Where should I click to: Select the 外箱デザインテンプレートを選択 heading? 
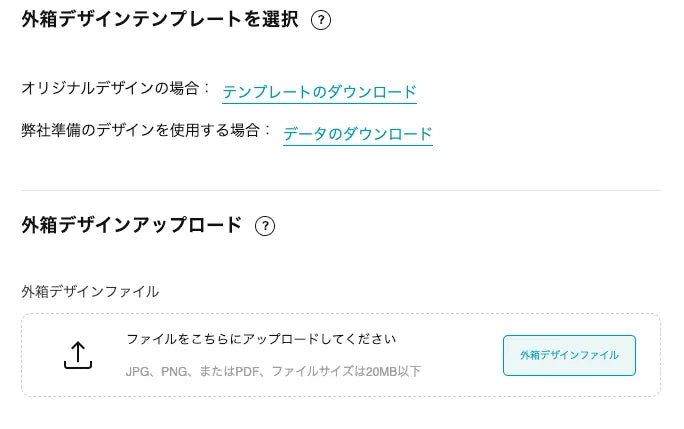(160, 20)
